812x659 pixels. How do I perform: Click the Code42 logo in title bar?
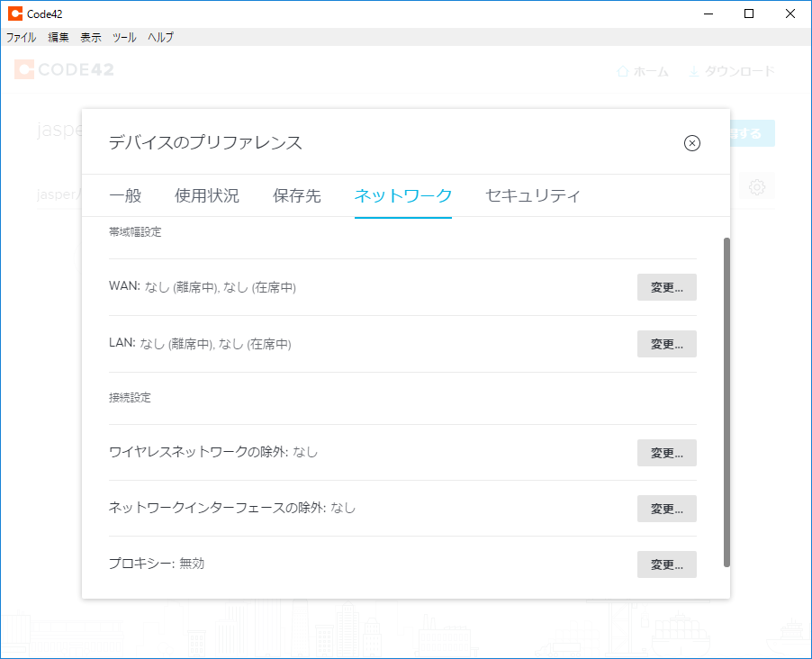click(14, 14)
